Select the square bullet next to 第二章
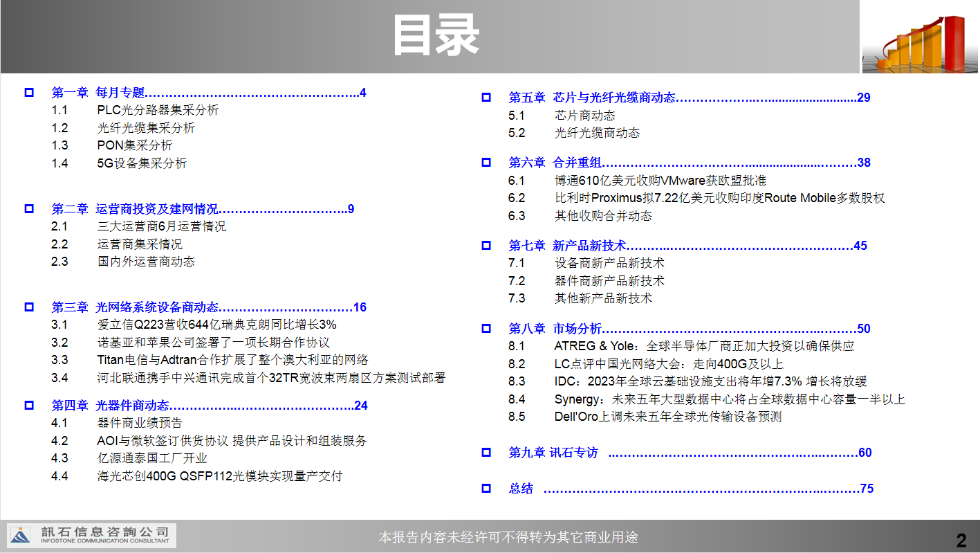Screen dimensions: 980x553 click(29, 209)
